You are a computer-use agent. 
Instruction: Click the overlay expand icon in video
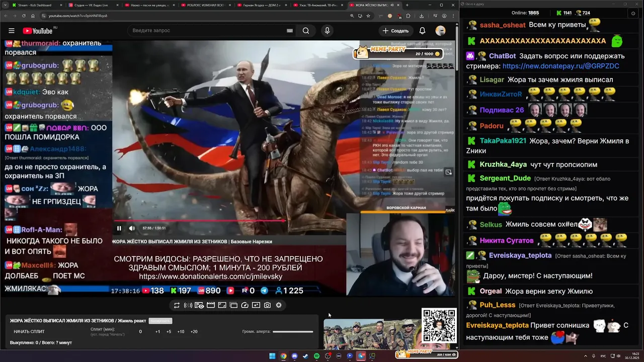448,172
